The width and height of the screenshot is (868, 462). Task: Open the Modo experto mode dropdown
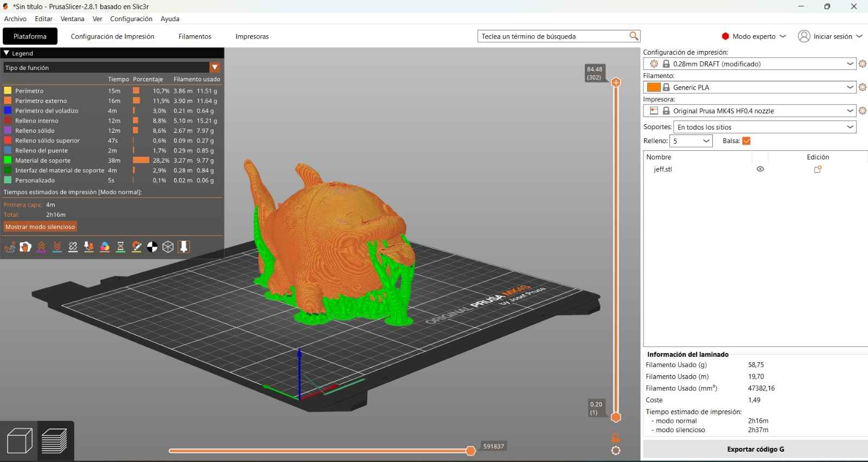[x=754, y=36]
